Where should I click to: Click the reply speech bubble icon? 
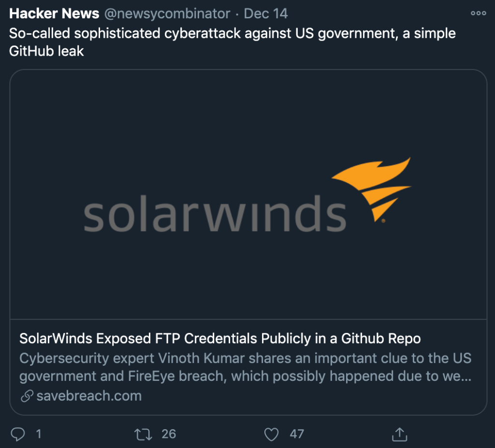point(18,434)
